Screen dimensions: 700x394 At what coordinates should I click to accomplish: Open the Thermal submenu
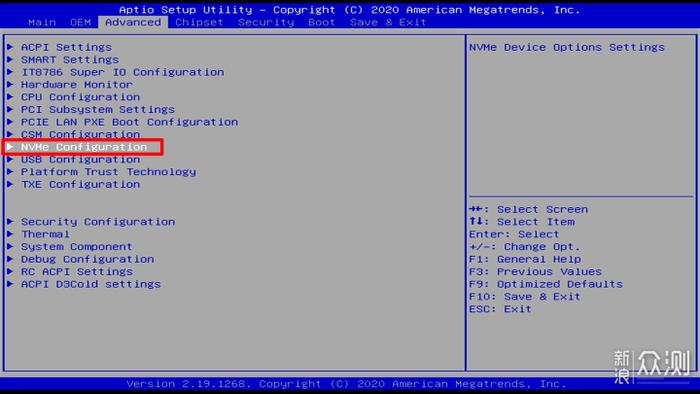tap(45, 234)
